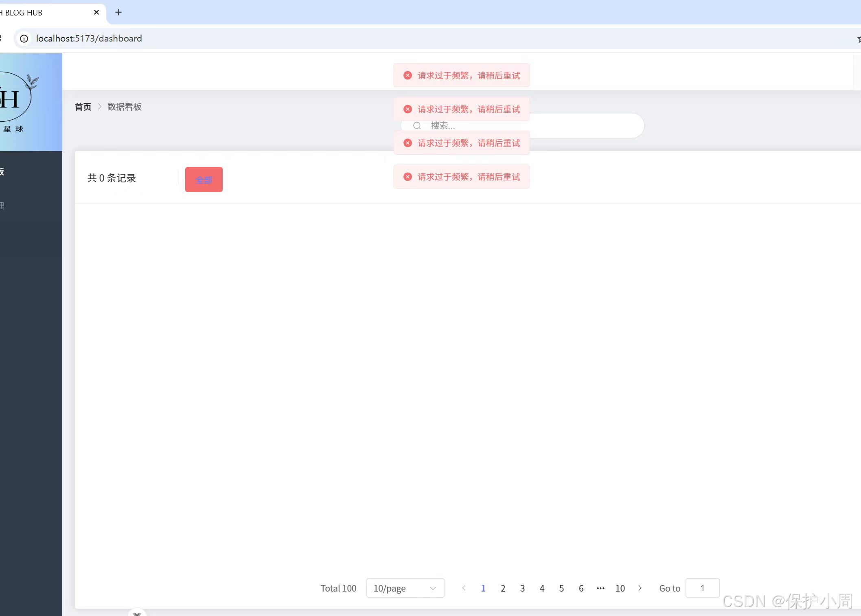The width and height of the screenshot is (861, 616).
Task: Click the last error toast icon
Action: click(407, 177)
